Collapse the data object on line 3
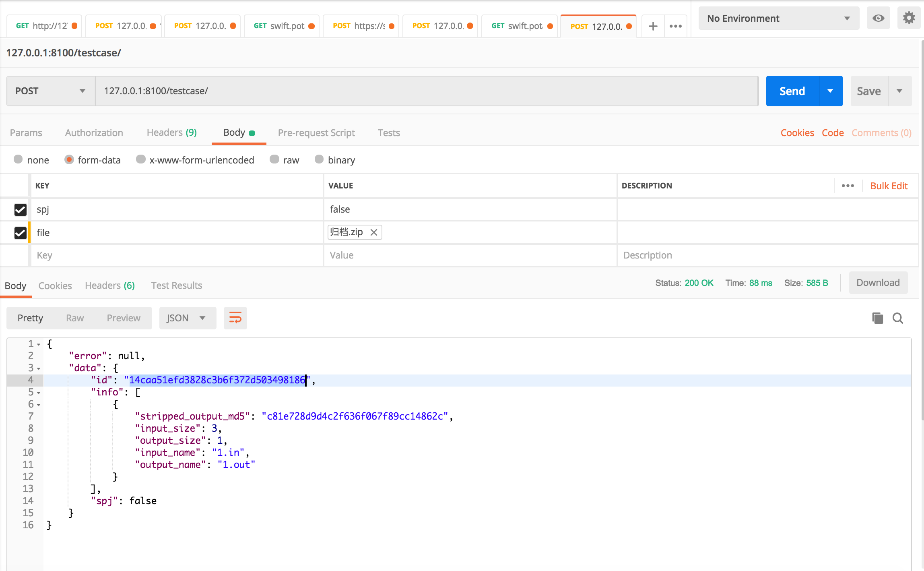924x571 pixels. (x=38, y=368)
